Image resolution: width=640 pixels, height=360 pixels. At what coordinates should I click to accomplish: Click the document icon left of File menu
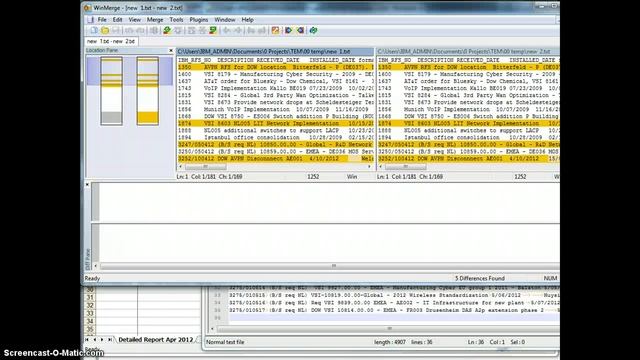tap(90, 20)
